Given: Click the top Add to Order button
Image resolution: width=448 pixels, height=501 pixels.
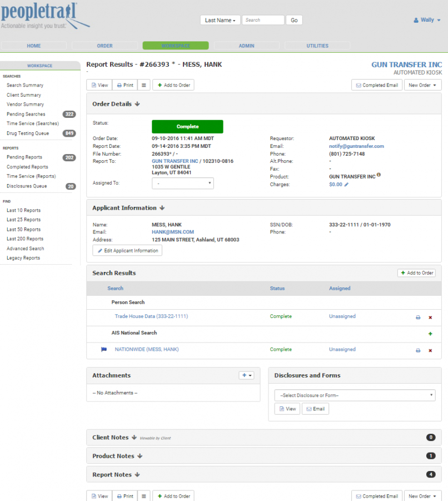Looking at the screenshot, I should click(x=173, y=85).
